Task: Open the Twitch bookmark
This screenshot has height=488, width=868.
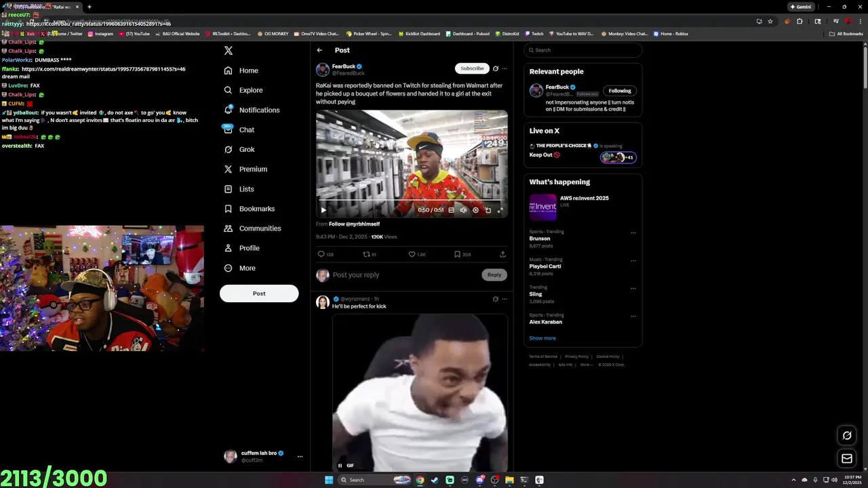Action: click(x=534, y=33)
